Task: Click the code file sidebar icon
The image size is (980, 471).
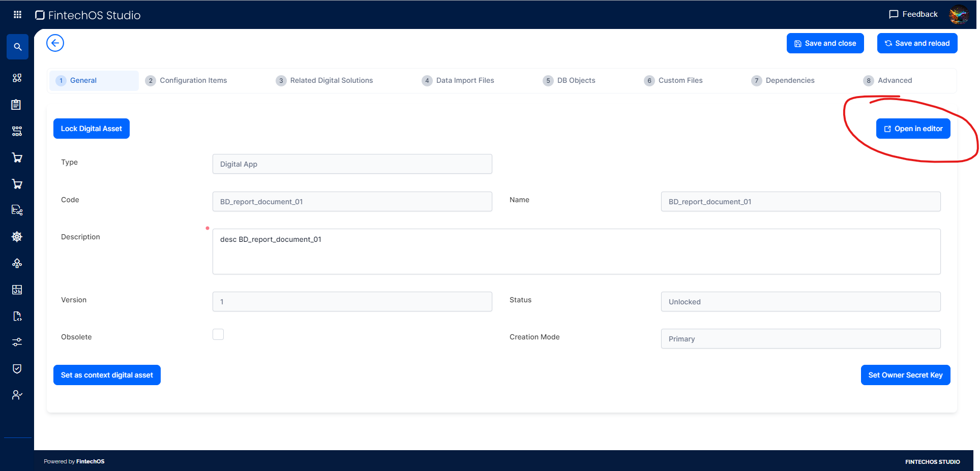Action: [17, 316]
